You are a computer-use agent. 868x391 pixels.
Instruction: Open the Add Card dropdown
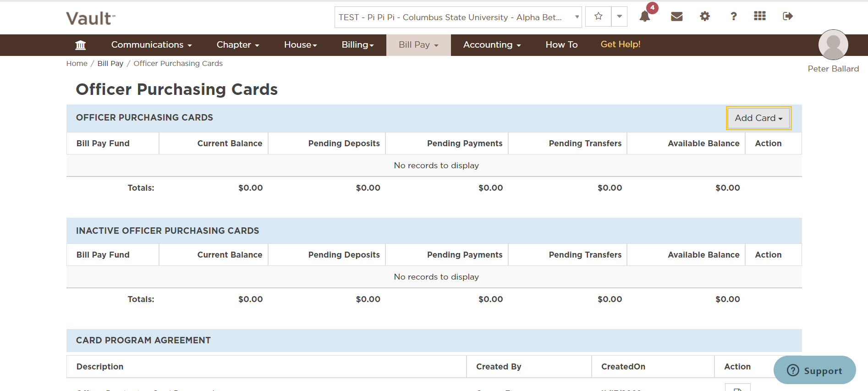click(x=759, y=118)
